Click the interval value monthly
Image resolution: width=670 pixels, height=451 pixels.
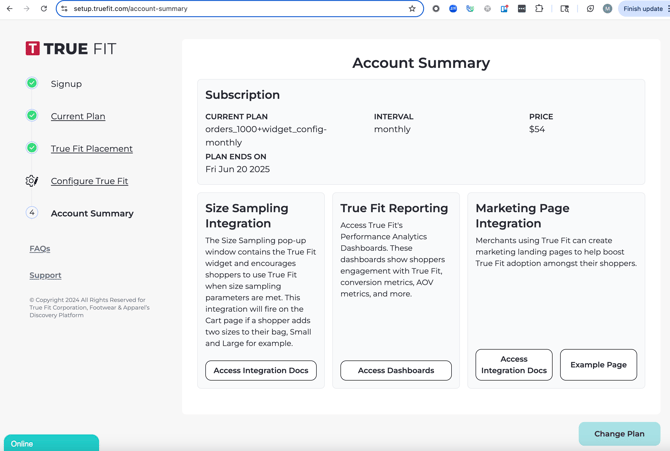[392, 130]
